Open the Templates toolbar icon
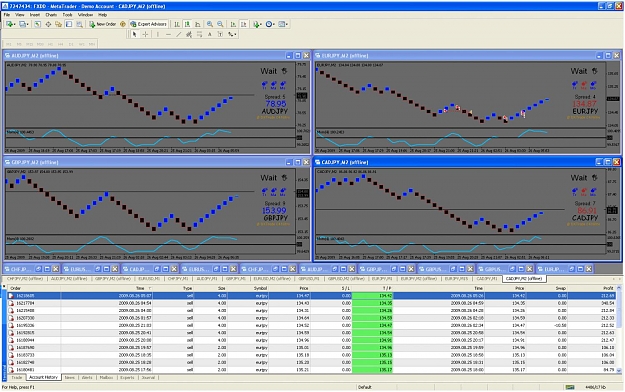This screenshot has height=392, width=625. pos(281,24)
